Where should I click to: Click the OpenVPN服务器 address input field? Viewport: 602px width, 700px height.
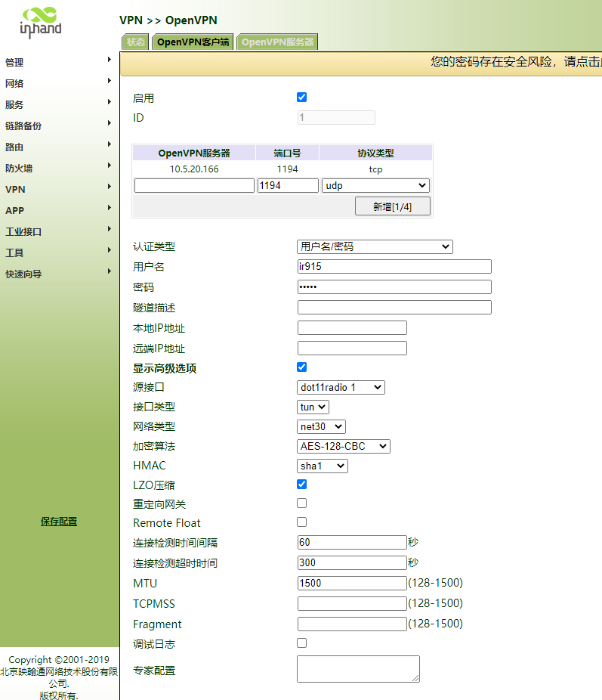click(194, 186)
